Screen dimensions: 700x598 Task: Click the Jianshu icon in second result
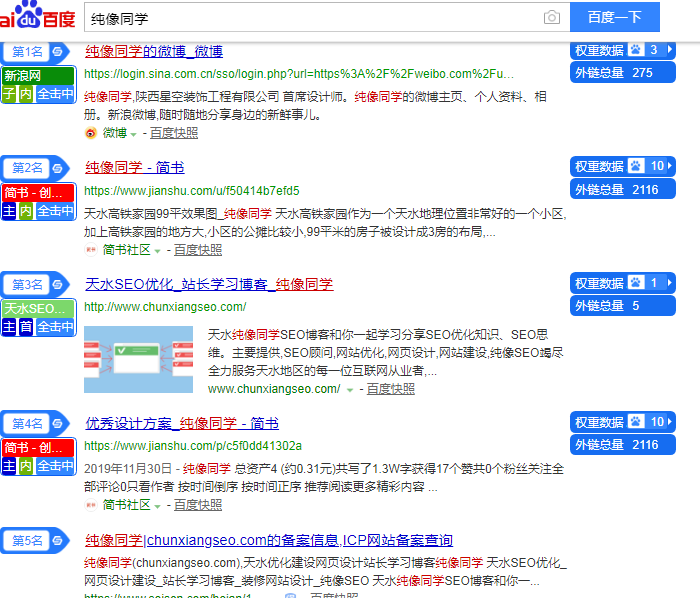91,249
